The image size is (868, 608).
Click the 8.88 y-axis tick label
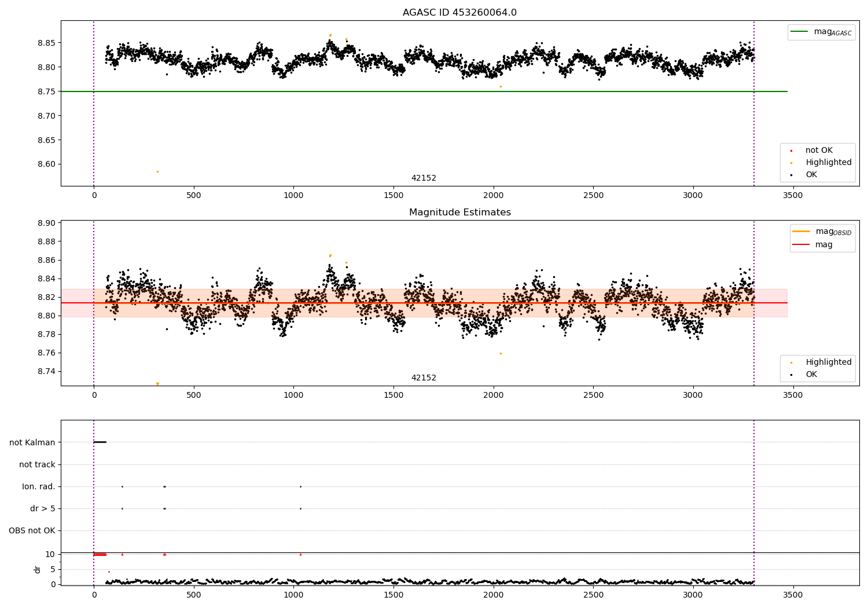pos(46,241)
